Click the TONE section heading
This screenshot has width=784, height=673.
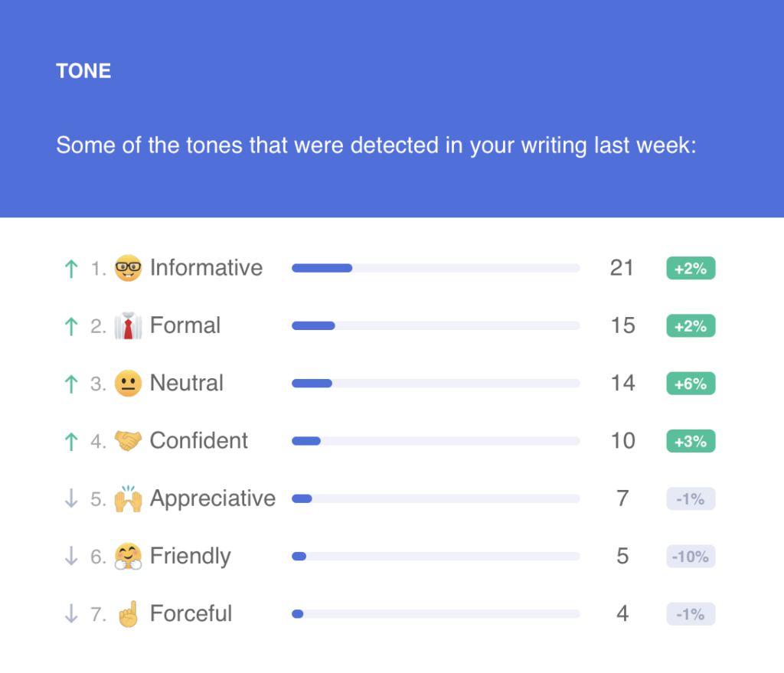(x=83, y=71)
